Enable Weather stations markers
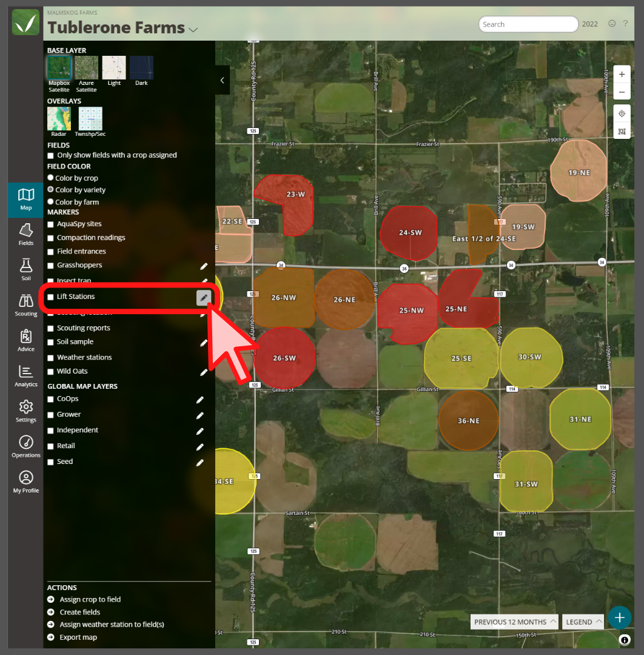The image size is (644, 655). (x=50, y=358)
